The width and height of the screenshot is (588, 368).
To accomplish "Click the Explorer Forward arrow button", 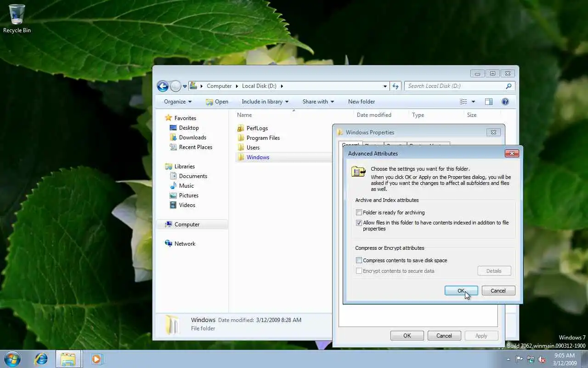I will pyautogui.click(x=175, y=86).
